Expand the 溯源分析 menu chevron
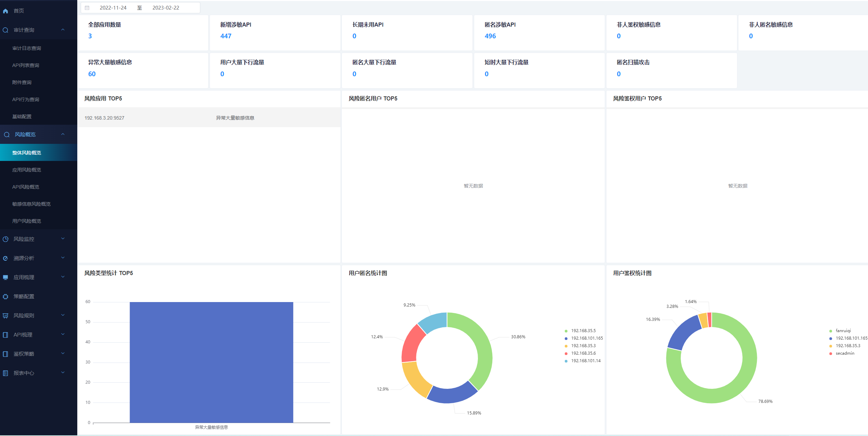 click(63, 258)
